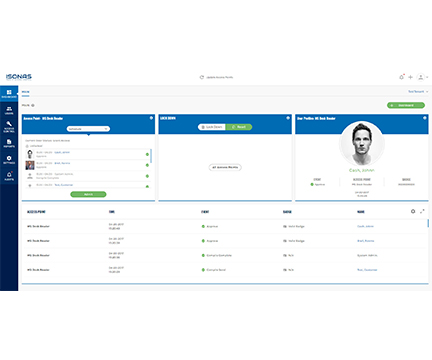Click the notification bell in header
The width and height of the screenshot is (432, 360).
[402, 77]
